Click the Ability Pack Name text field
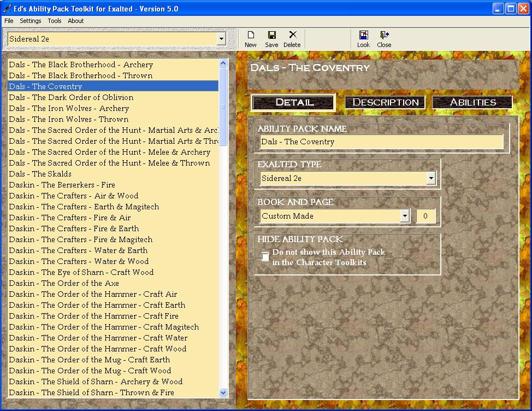The height and width of the screenshot is (411, 532). coord(382,142)
